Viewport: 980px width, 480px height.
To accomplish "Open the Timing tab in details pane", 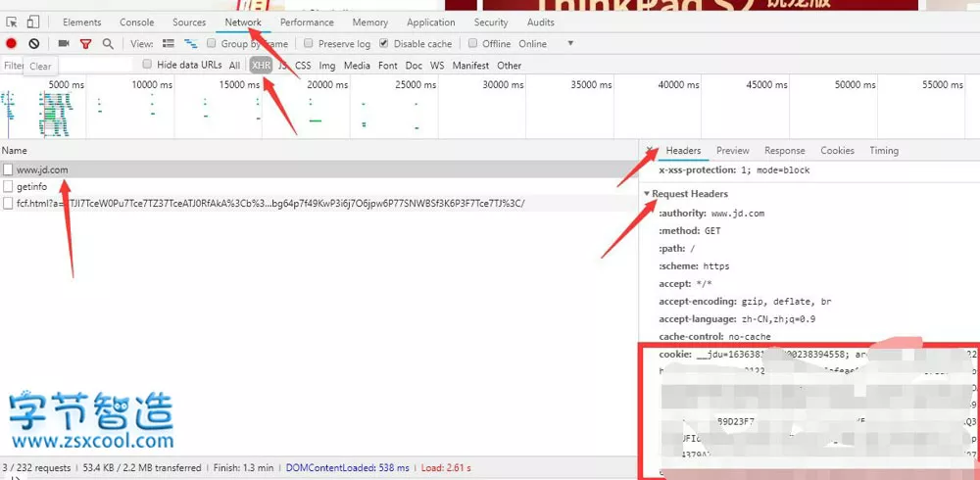I will coord(883,151).
